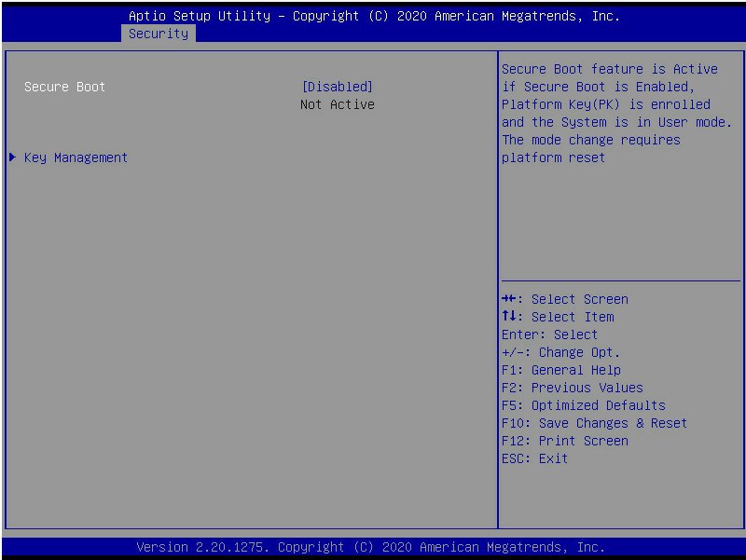Click the 'The mode change requires' help line
The width and height of the screenshot is (746, 560).
coord(591,141)
